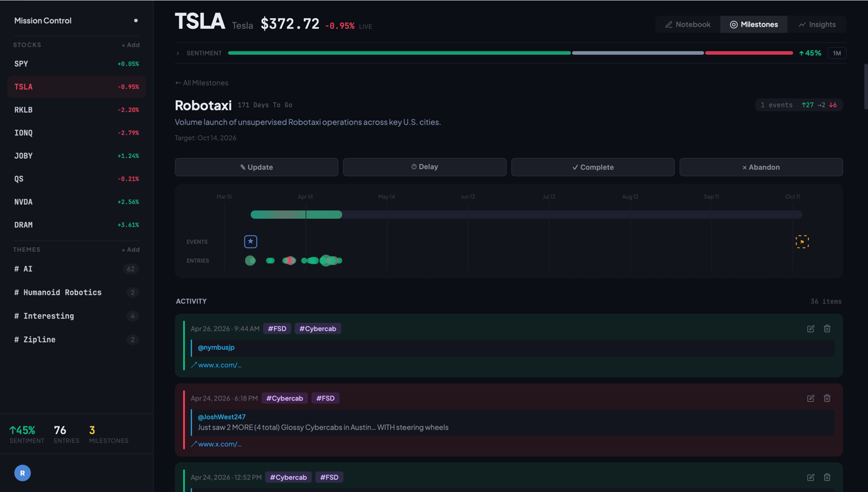Open the 1M sentiment range selector
Viewport: 868px width, 492px height.
(x=837, y=53)
